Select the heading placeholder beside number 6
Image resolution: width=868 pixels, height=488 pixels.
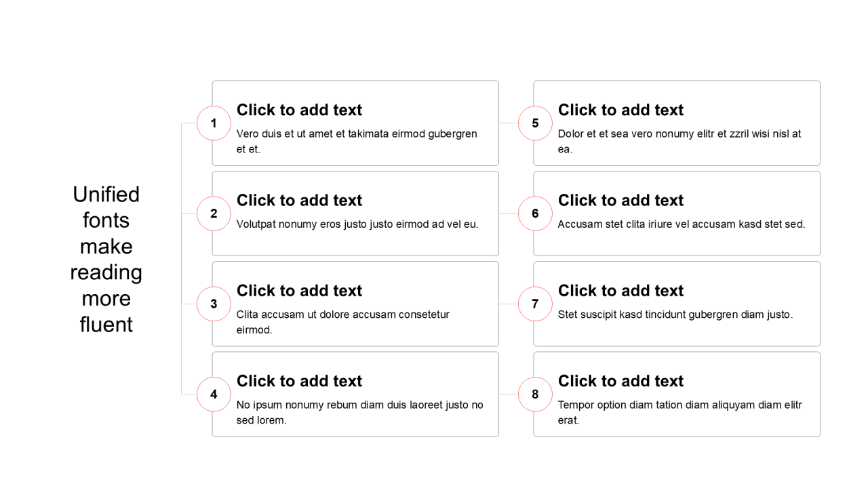point(620,200)
